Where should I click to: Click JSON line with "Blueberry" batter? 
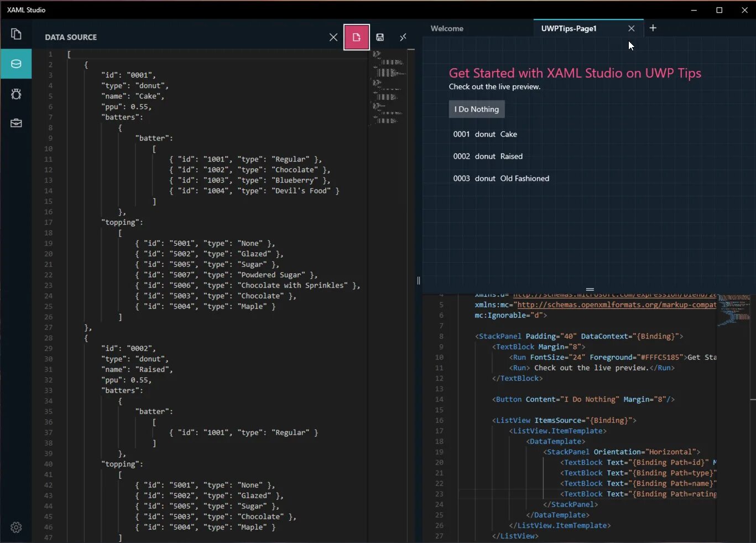(250, 180)
